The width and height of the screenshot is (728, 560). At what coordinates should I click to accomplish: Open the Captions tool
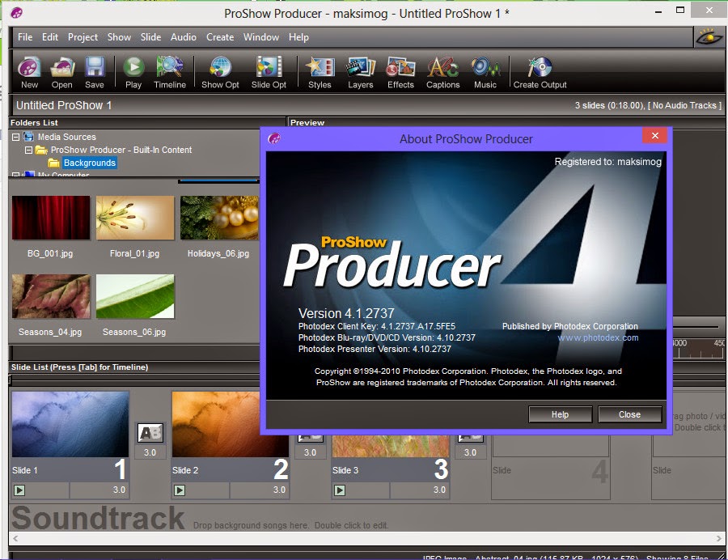(x=443, y=72)
